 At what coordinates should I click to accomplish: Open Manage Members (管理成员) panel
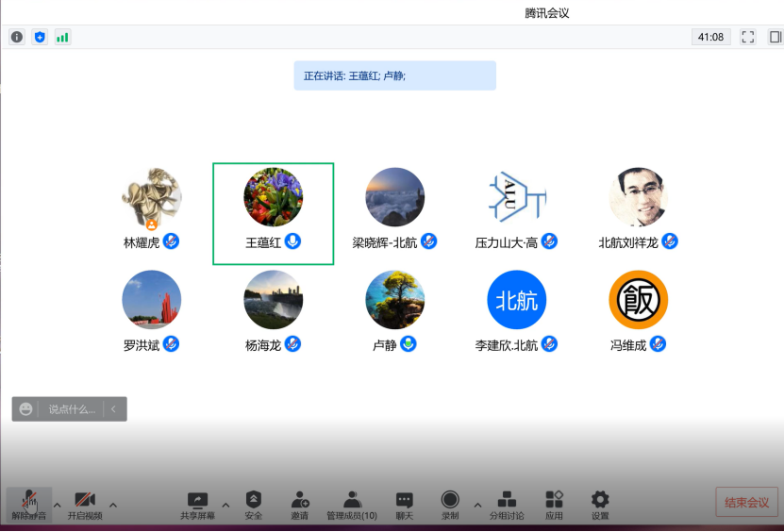point(352,503)
